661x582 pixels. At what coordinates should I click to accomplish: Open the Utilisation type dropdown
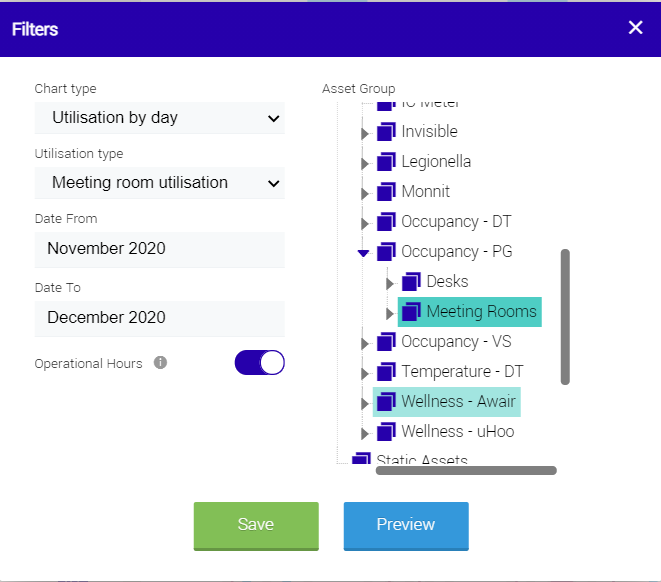click(160, 183)
